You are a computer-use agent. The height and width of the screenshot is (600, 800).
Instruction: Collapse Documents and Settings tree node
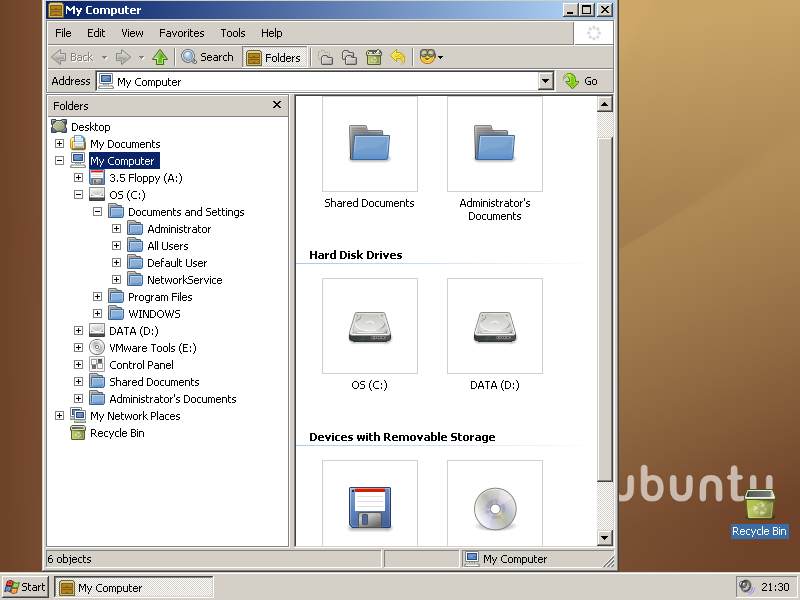coord(97,212)
